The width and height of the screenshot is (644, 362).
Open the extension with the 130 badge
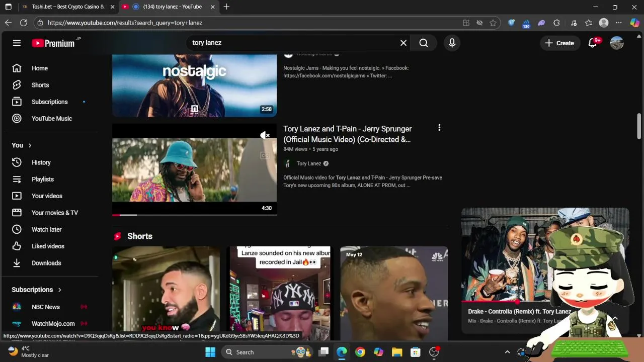(x=526, y=23)
